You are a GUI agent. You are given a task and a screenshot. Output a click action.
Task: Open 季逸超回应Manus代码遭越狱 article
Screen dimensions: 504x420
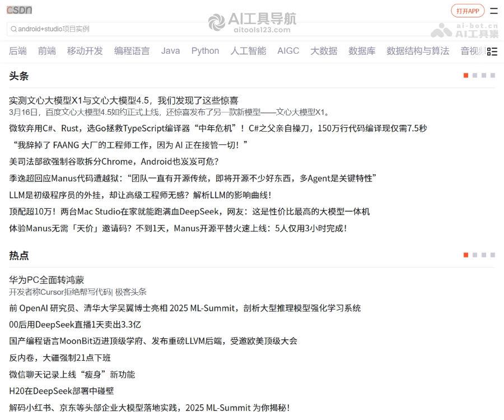click(193, 178)
